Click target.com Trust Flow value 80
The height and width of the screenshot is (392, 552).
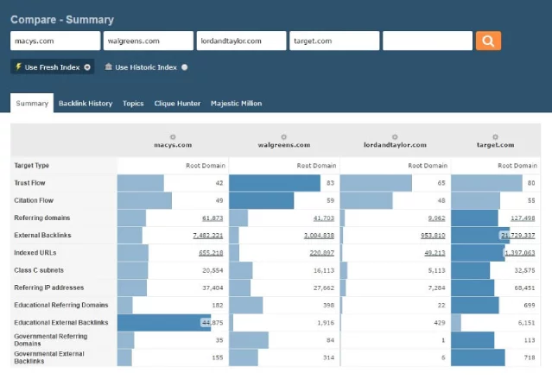[531, 183]
